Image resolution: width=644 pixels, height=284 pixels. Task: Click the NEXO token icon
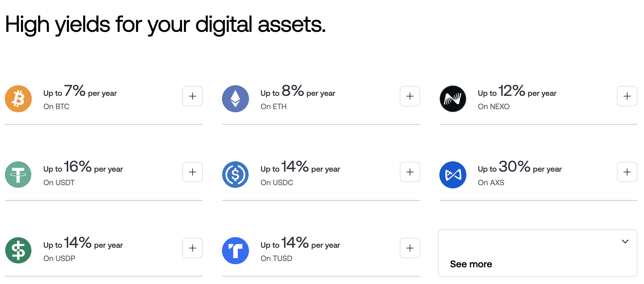[x=452, y=99]
